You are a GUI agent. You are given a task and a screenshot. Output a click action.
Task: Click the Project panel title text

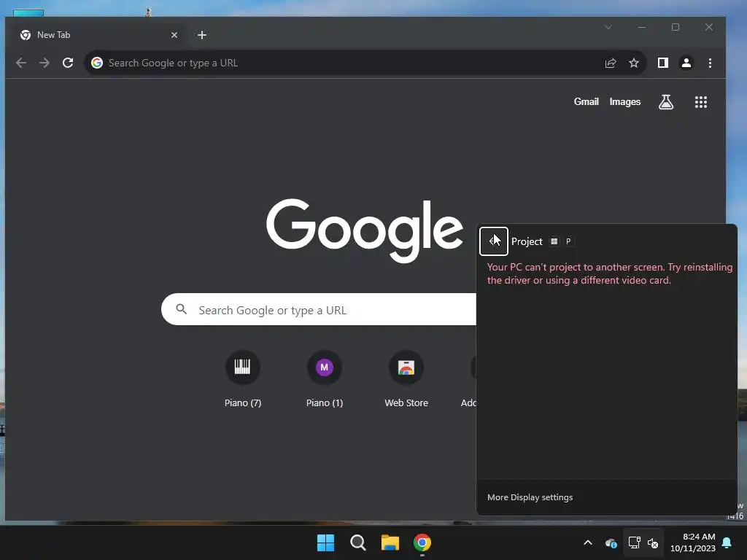527,241
